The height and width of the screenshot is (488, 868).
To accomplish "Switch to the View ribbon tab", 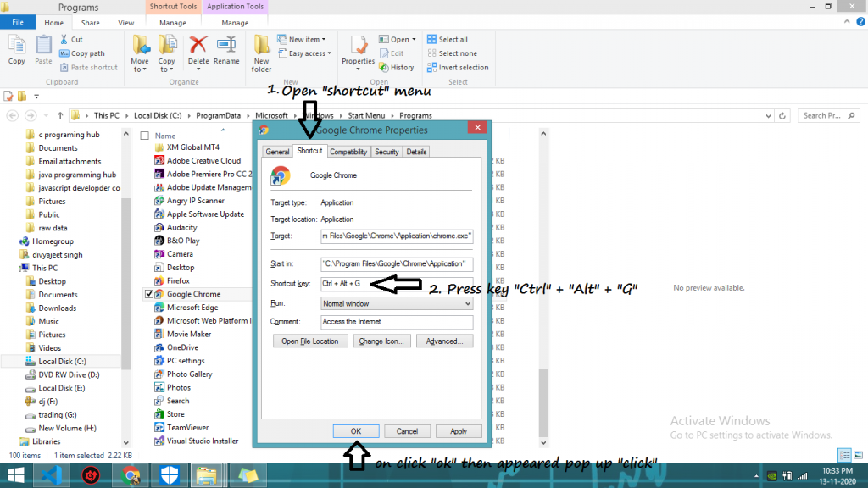I will pyautogui.click(x=125, y=23).
